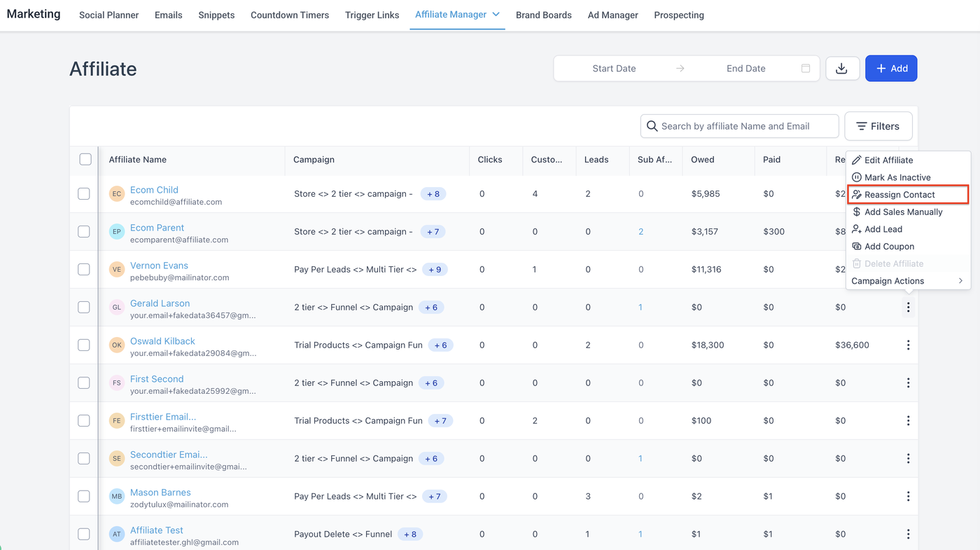The width and height of the screenshot is (980, 550).
Task: Choose Reassign Contact from the context menu
Action: coord(899,195)
